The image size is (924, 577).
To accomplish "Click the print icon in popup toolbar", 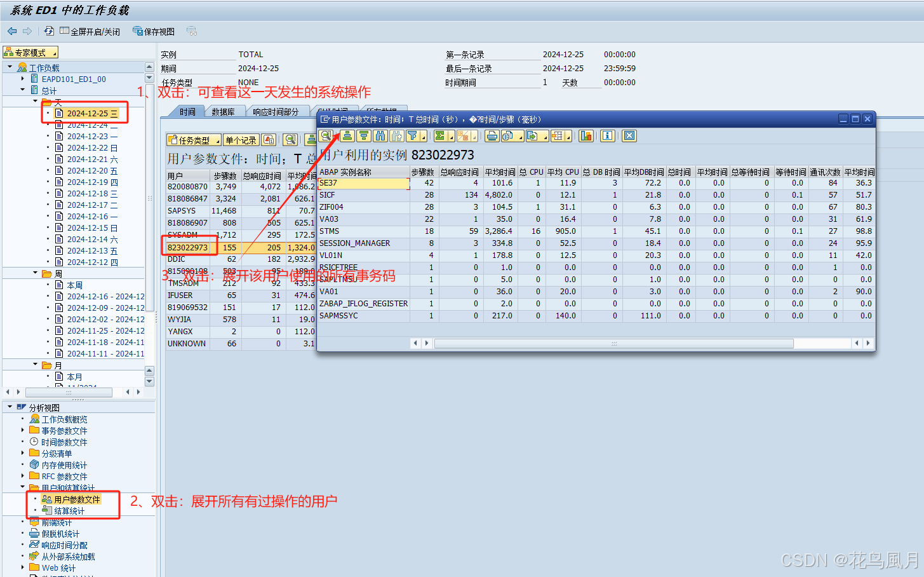I will 492,135.
